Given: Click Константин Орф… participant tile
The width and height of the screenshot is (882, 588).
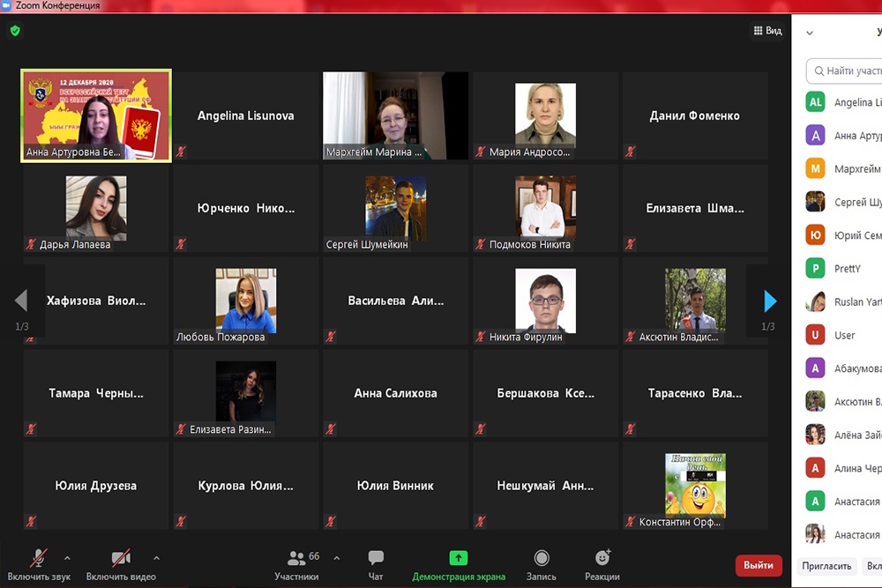Looking at the screenshot, I should click(695, 486).
